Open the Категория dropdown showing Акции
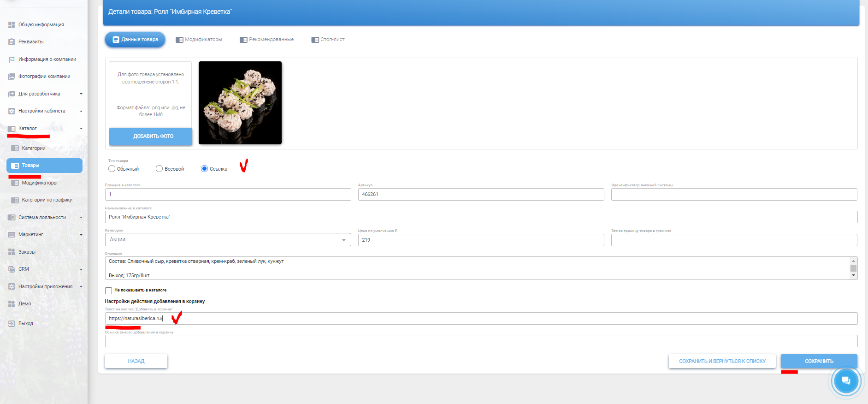 [x=228, y=240]
